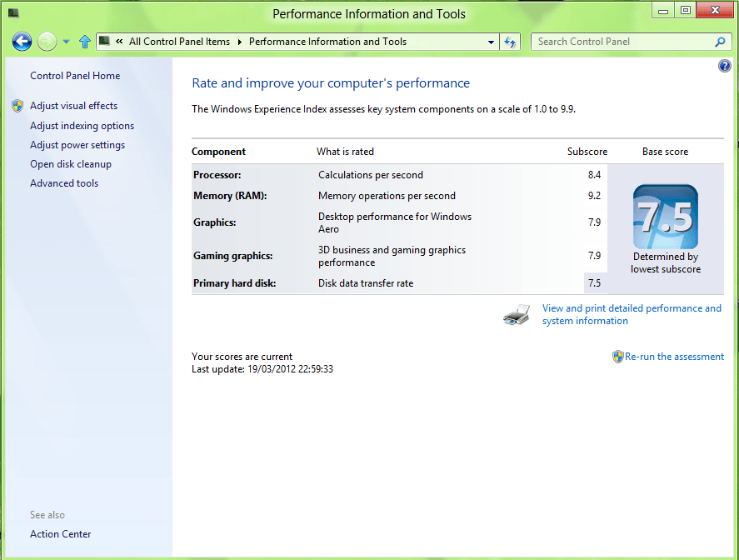Go back using the blue Back arrow

[22, 42]
